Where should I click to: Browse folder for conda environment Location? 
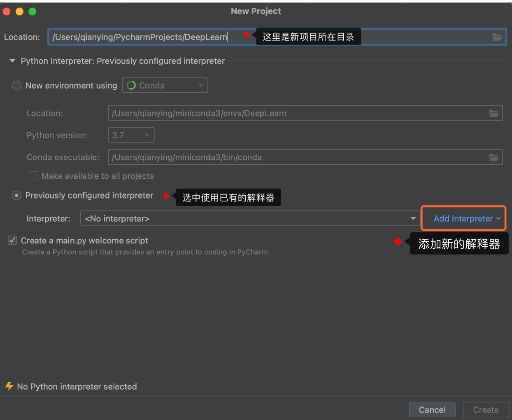tap(494, 113)
